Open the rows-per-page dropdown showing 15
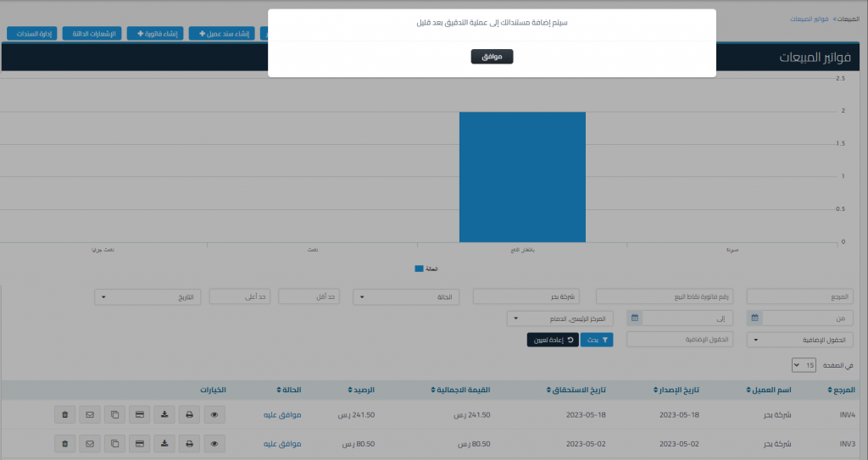Image resolution: width=868 pixels, height=460 pixels. coord(802,365)
